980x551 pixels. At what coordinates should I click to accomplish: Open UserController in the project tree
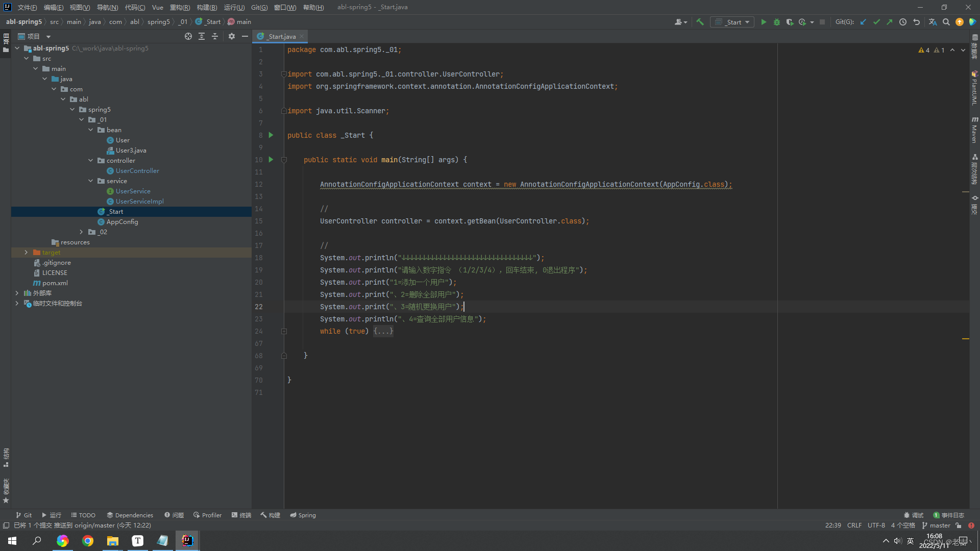coord(137,171)
